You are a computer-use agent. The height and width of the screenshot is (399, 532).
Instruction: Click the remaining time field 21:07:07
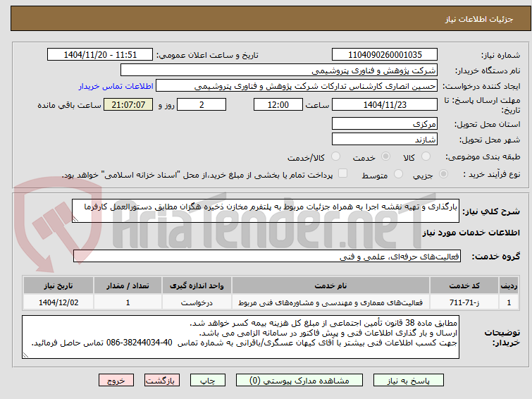(x=128, y=104)
